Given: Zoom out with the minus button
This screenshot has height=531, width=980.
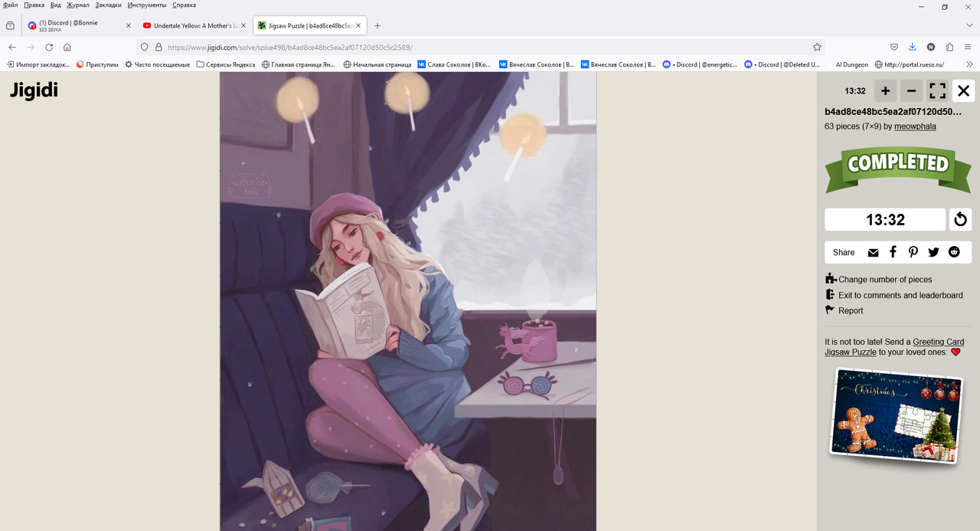Looking at the screenshot, I should click(x=911, y=90).
